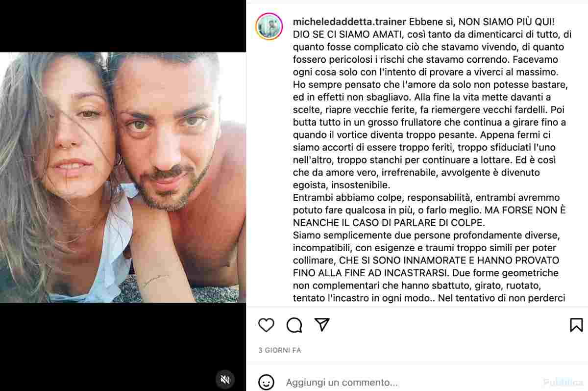This screenshot has height=391, width=588.
Task: Open the '3 GIORNI FA' timestamp link
Action: pyautogui.click(x=280, y=350)
